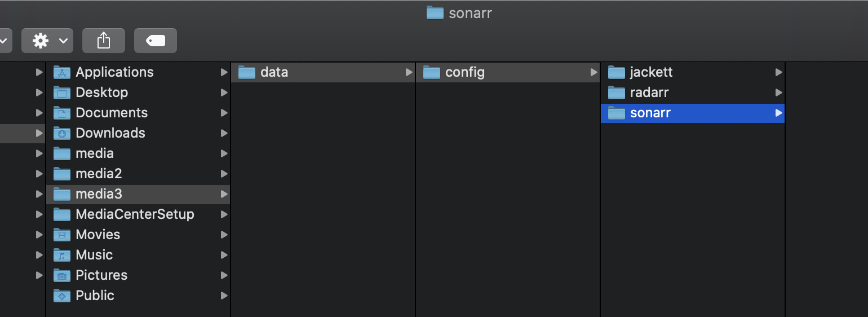Expand the MediaCenterSetup folder arrow

point(224,214)
